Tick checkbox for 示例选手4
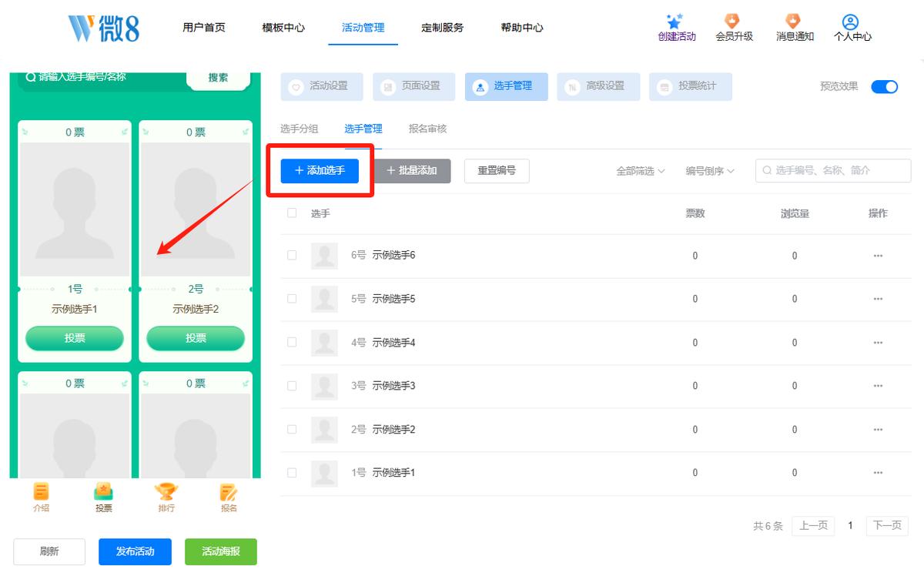The image size is (924, 583). pyautogui.click(x=292, y=342)
